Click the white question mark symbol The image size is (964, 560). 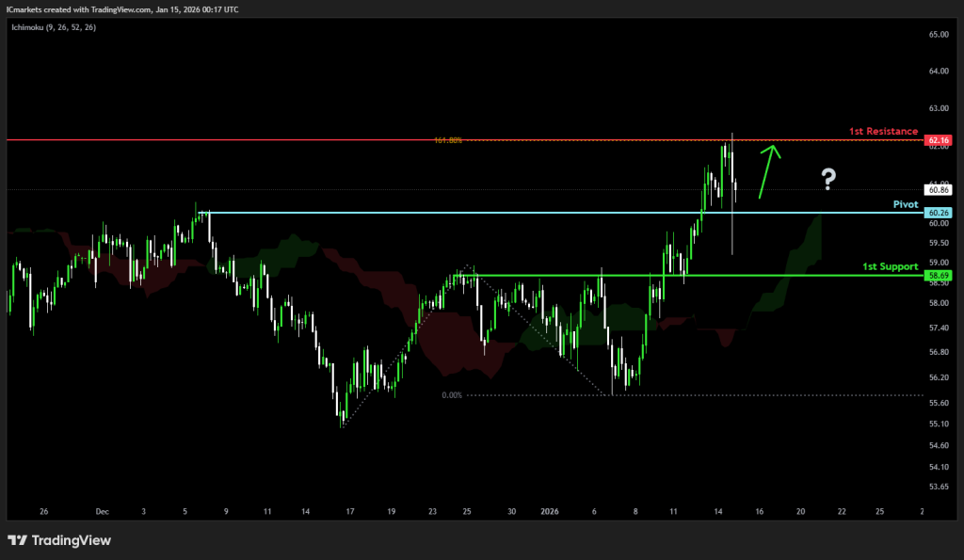828,179
